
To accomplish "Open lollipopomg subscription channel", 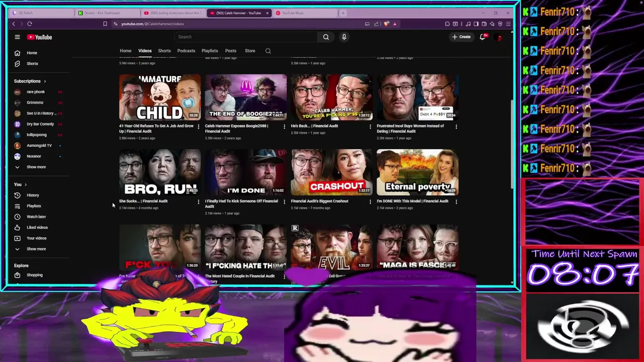I will 36,135.
